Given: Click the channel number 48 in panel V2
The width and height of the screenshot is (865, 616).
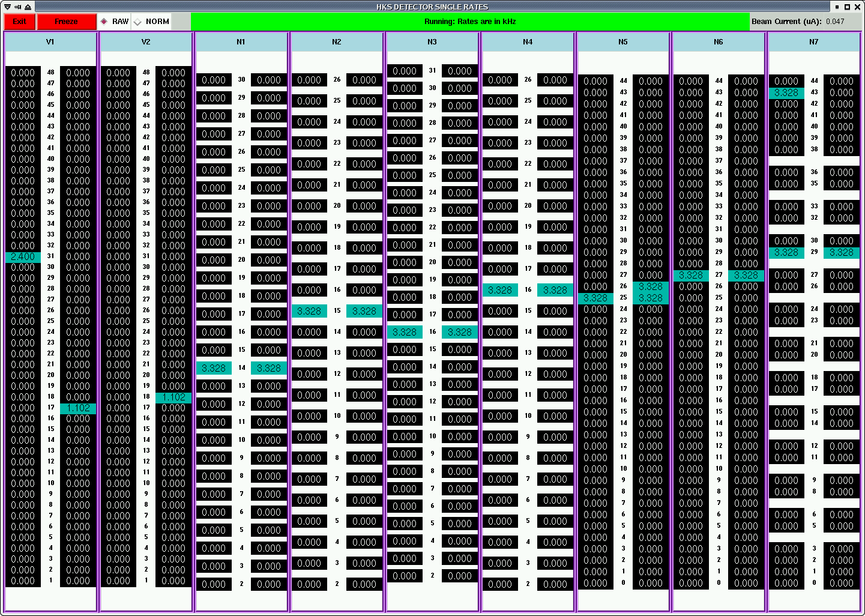Looking at the screenshot, I should coord(146,73).
